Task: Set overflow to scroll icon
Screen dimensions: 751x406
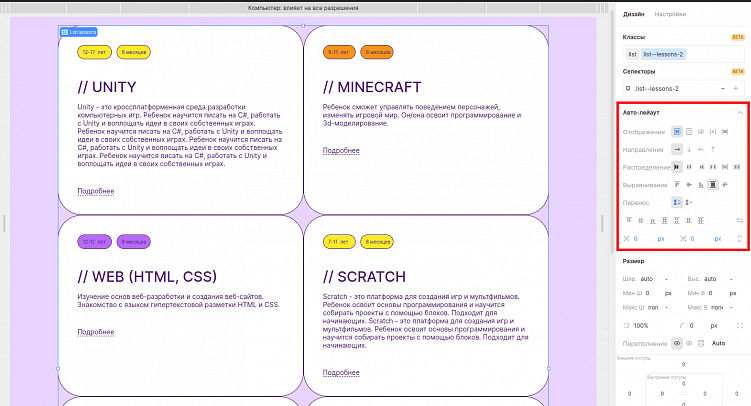Action: (x=701, y=343)
